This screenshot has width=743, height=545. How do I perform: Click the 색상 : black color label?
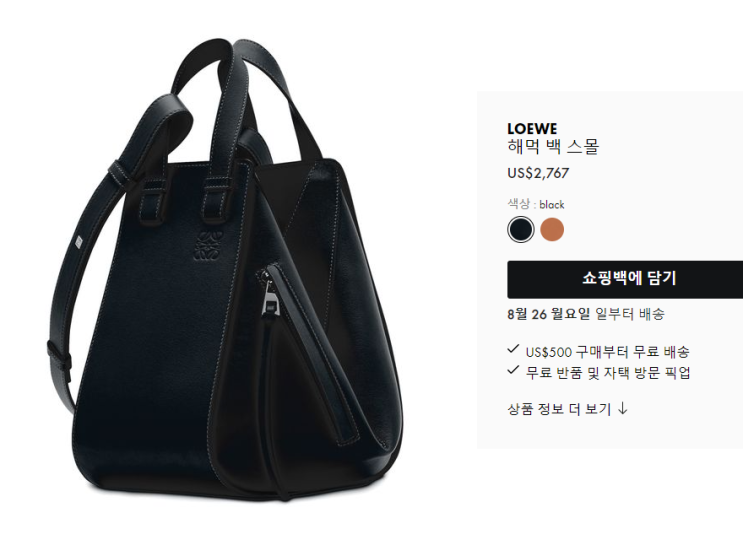coord(536,204)
